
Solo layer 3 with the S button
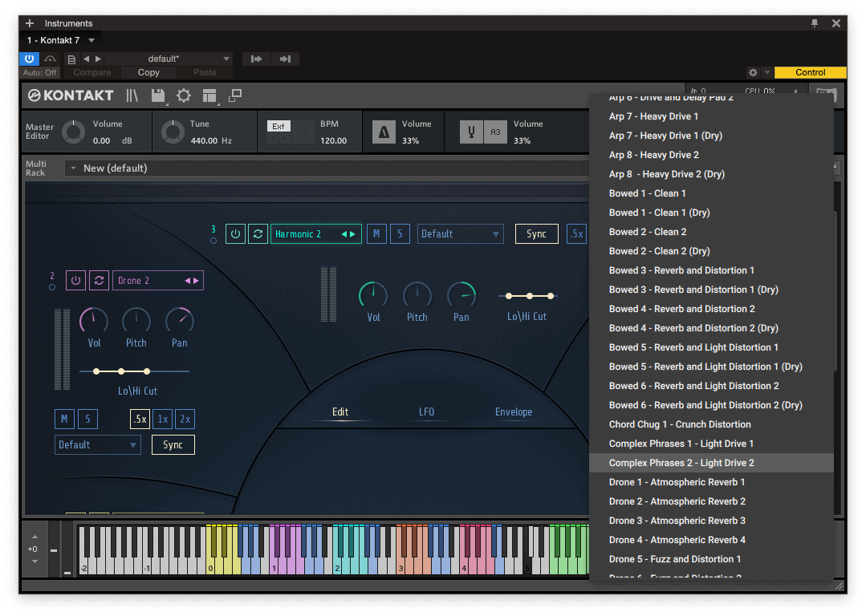click(x=400, y=234)
